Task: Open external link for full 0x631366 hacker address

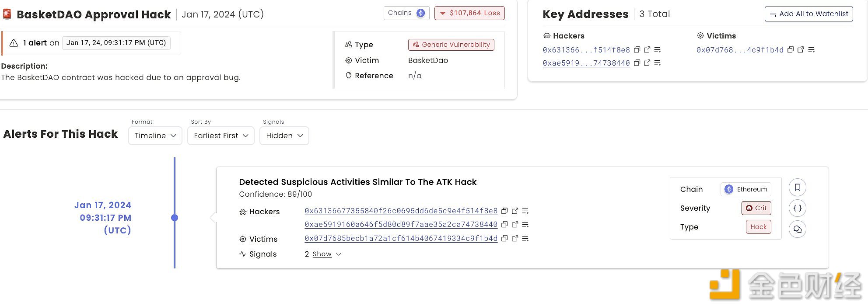Action: tap(515, 211)
